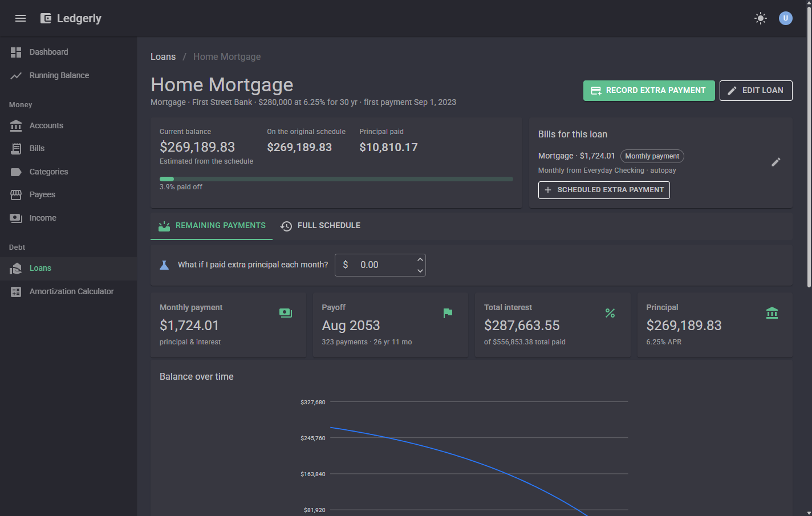
Task: Click the Home Mortgage page heading
Action: pyautogui.click(x=222, y=84)
